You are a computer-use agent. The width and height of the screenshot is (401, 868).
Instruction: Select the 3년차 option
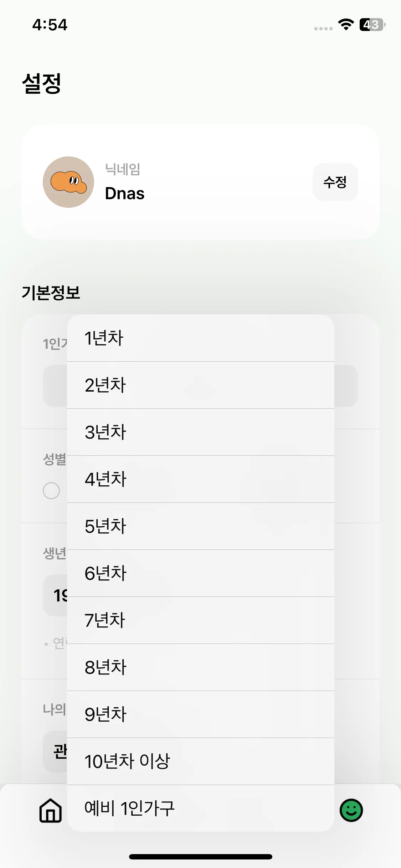(200, 432)
